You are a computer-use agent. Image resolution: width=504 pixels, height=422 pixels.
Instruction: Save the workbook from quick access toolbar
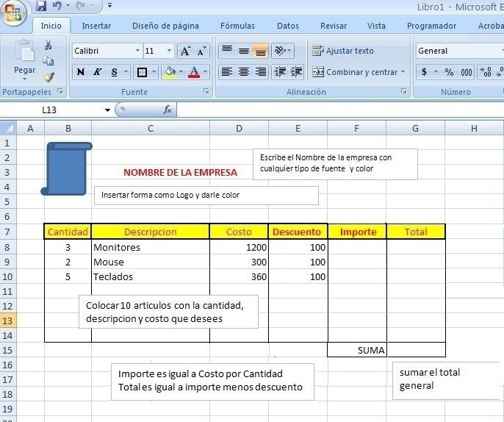(41, 7)
